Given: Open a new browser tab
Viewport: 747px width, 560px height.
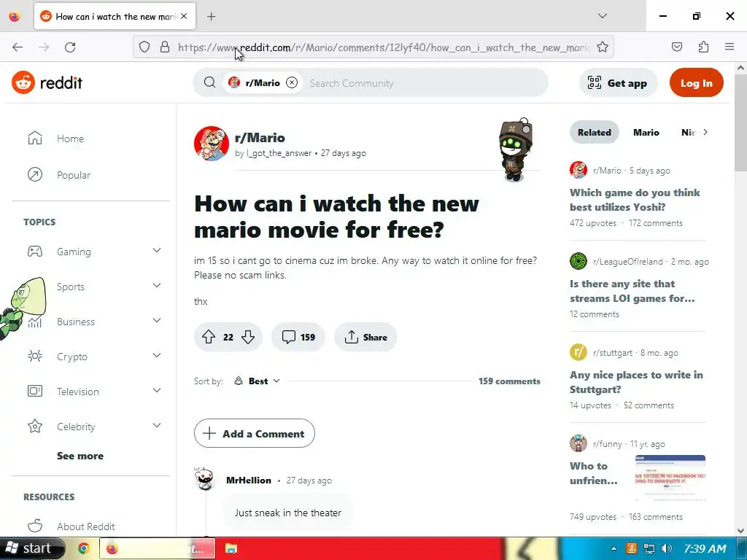Looking at the screenshot, I should coord(211,17).
